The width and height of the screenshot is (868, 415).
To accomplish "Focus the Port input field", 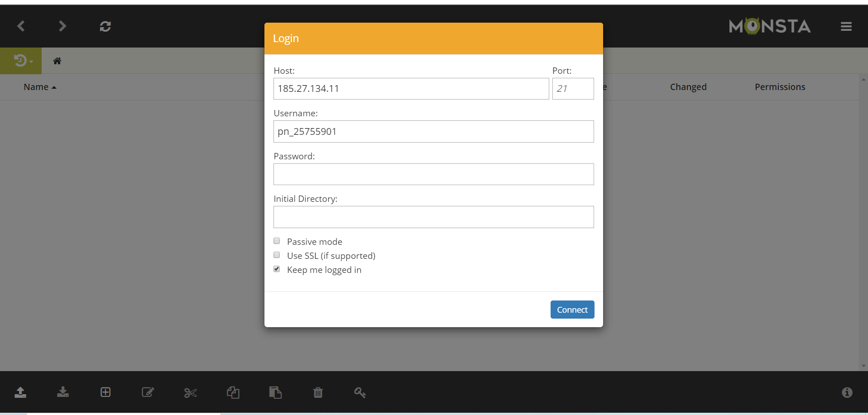I will point(573,89).
